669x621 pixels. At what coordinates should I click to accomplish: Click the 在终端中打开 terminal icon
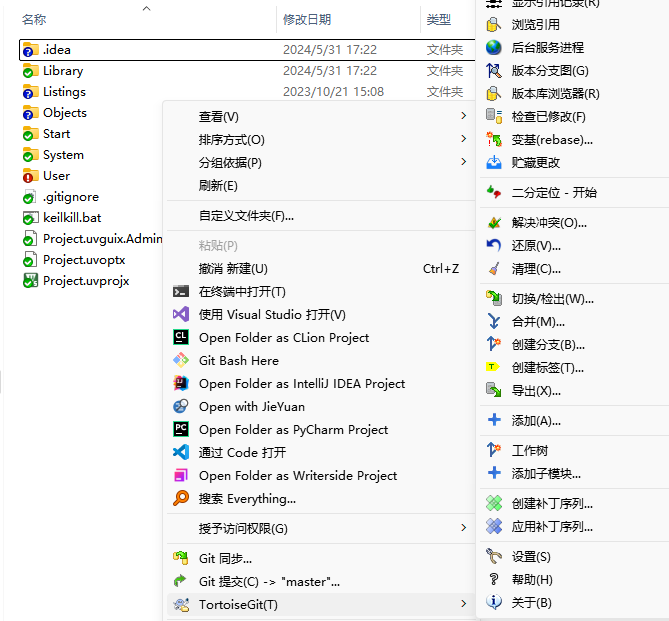tap(180, 292)
